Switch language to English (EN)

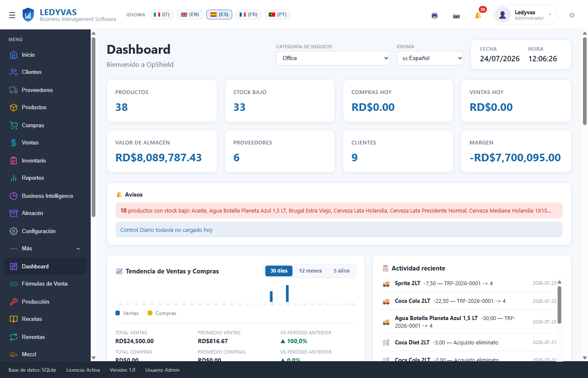tap(190, 15)
